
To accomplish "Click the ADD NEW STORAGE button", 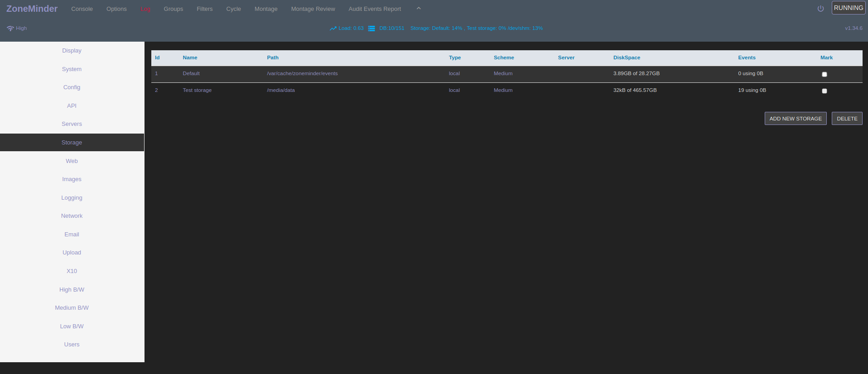I will [x=796, y=119].
